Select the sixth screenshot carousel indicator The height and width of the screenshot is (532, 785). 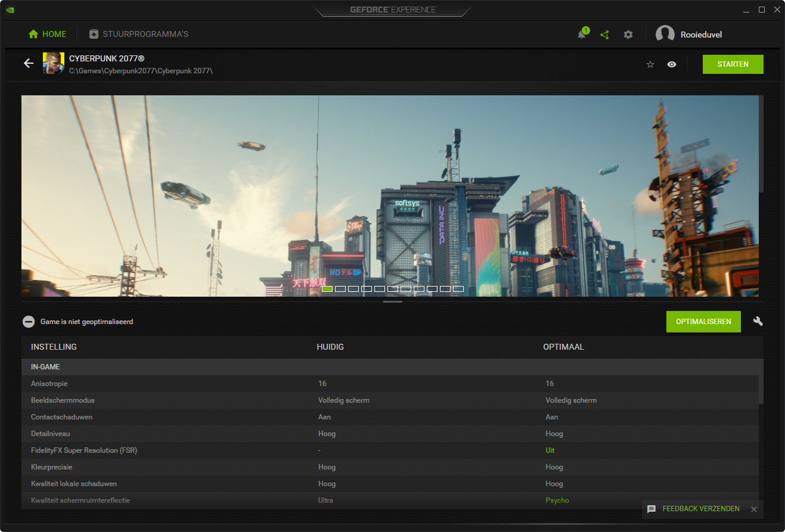coord(393,289)
